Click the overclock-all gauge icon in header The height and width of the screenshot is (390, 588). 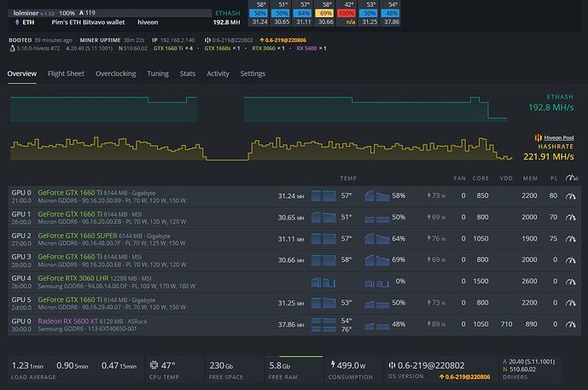(x=572, y=178)
